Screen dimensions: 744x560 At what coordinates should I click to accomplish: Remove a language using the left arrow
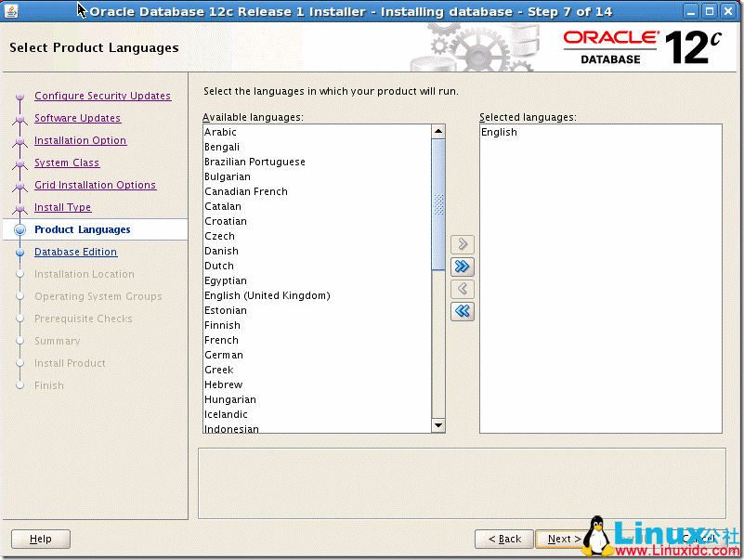pyautogui.click(x=462, y=289)
